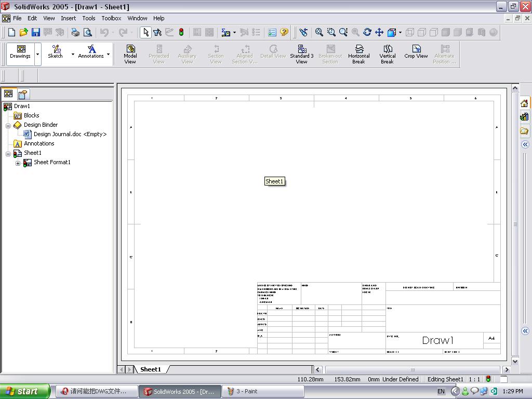Click the Standard 3 View tool
This screenshot has height=399, width=532.
[x=302, y=54]
